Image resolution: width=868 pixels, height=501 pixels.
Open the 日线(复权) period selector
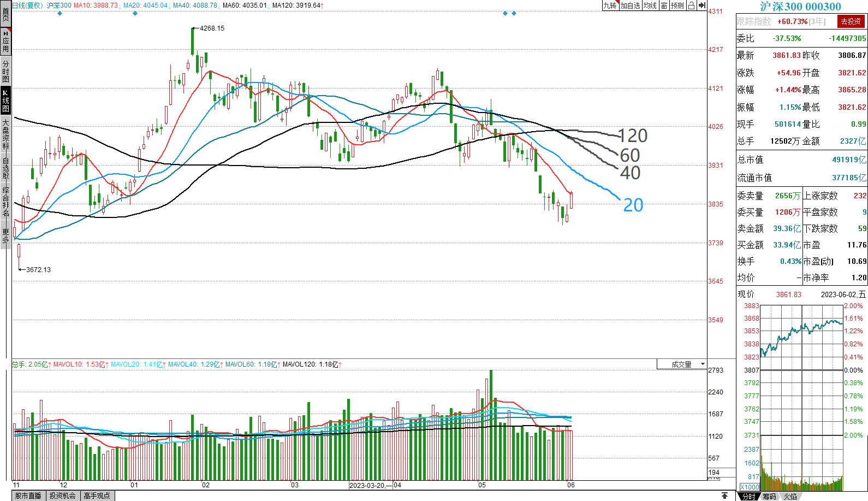point(27,5)
